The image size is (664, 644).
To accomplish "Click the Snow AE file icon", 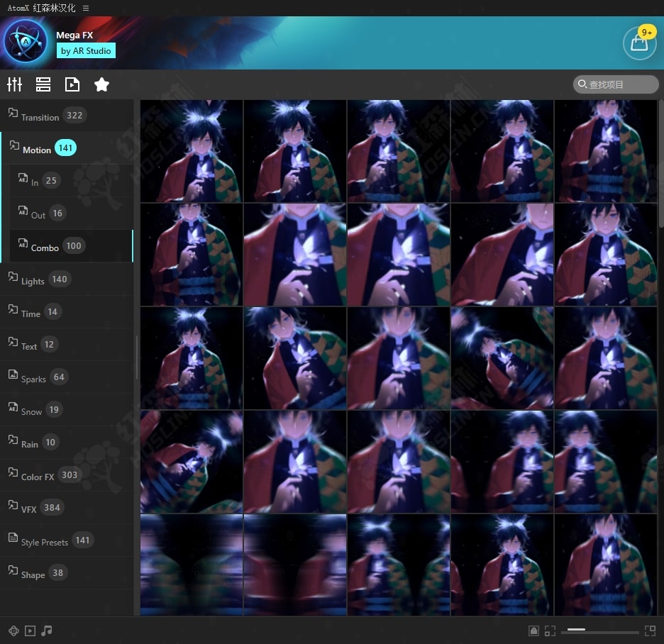I will pyautogui.click(x=13, y=406).
